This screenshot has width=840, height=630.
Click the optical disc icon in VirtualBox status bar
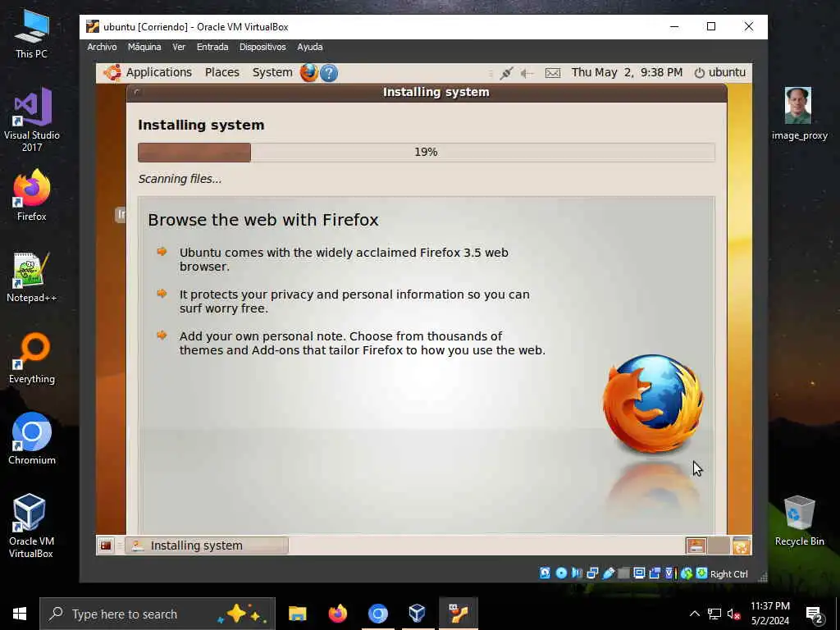(x=561, y=573)
